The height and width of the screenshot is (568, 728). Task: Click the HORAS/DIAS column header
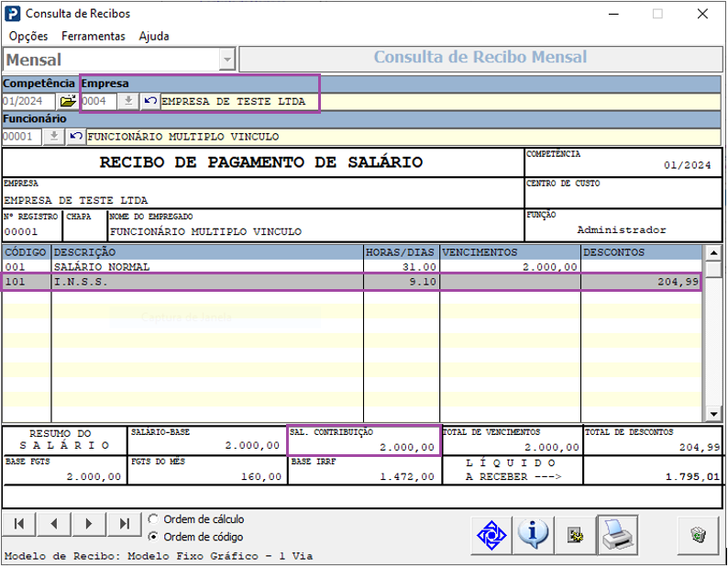(x=402, y=252)
